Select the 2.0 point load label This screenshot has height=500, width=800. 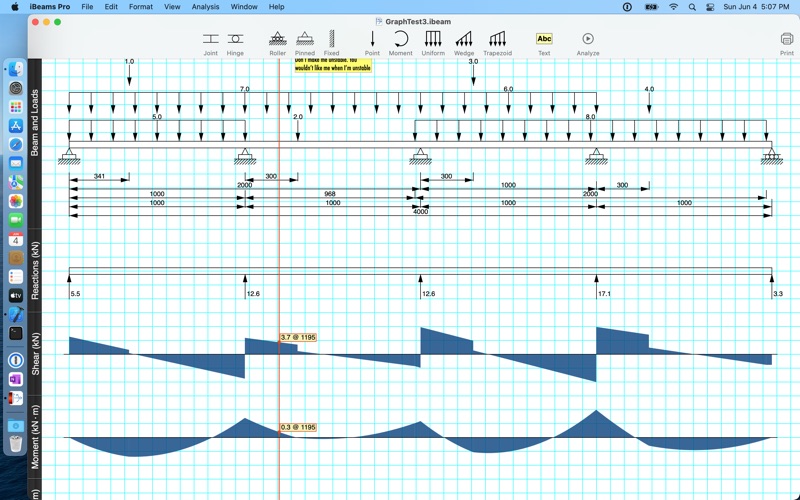coord(298,117)
